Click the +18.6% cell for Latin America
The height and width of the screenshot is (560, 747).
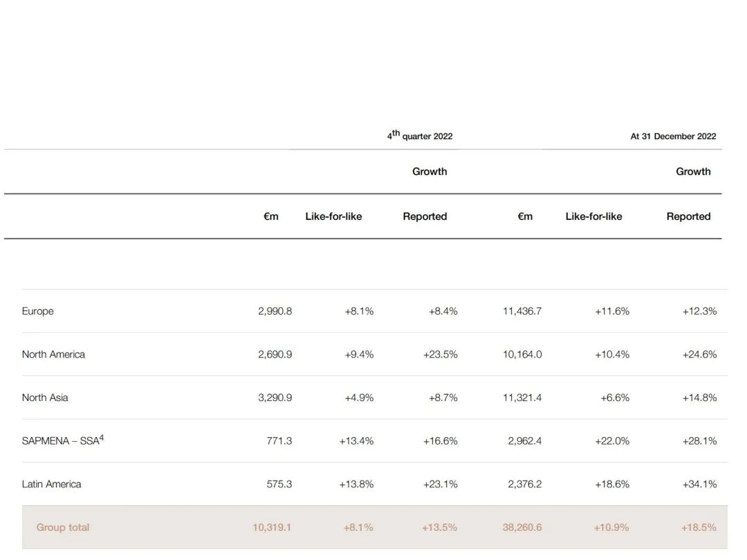612,484
